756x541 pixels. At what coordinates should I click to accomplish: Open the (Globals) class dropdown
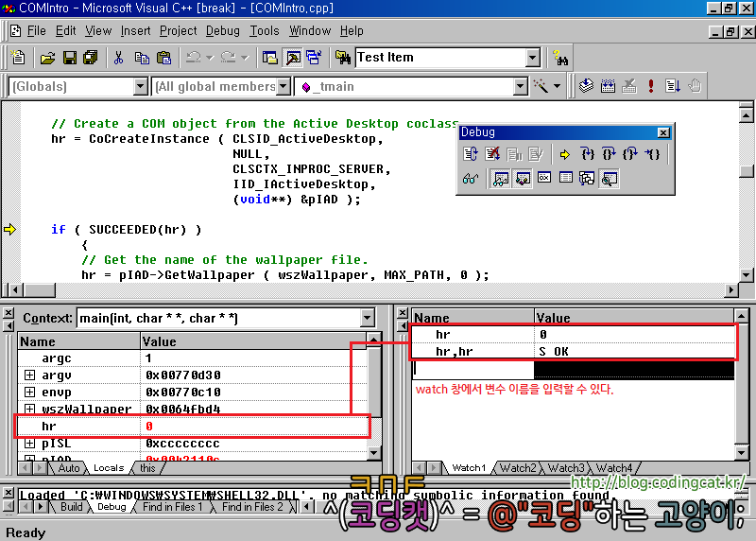(140, 87)
